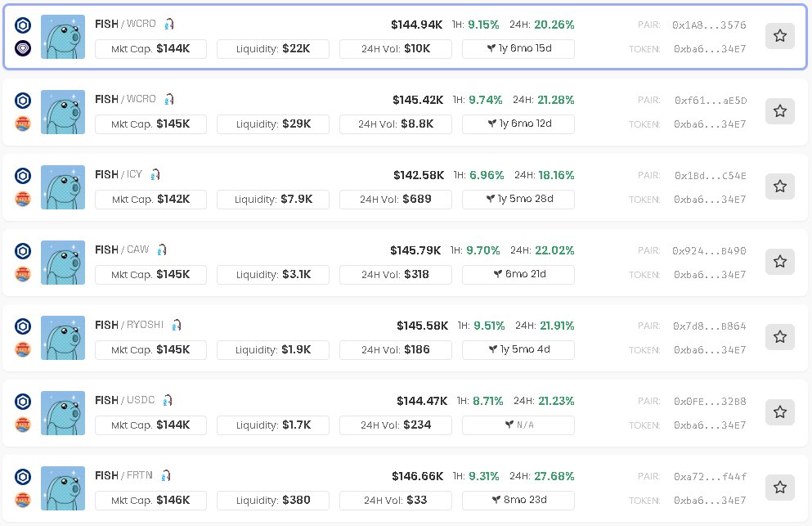
Task: Star the FISH/FRTN pair
Action: (780, 488)
